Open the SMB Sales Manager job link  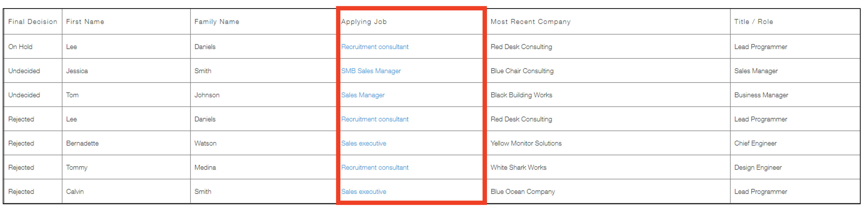pos(371,71)
